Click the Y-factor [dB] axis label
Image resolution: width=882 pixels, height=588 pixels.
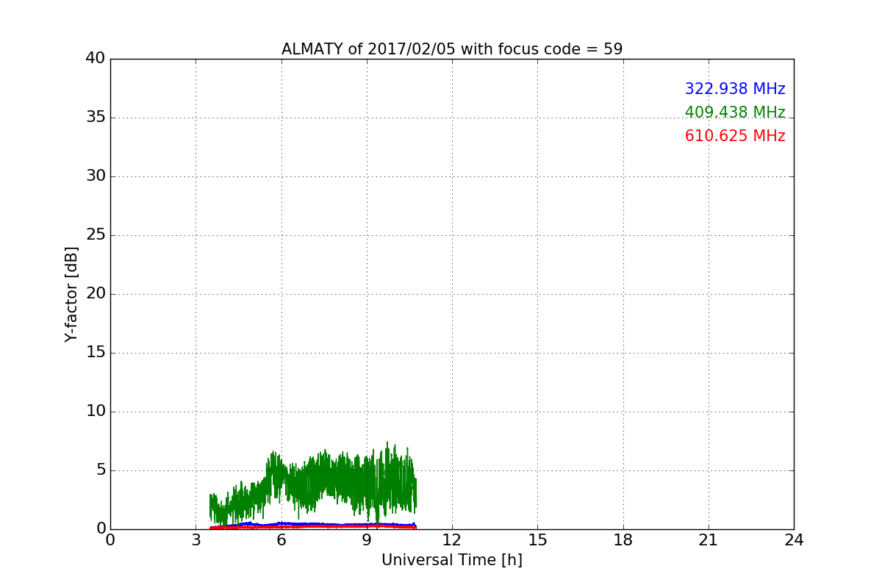71,294
